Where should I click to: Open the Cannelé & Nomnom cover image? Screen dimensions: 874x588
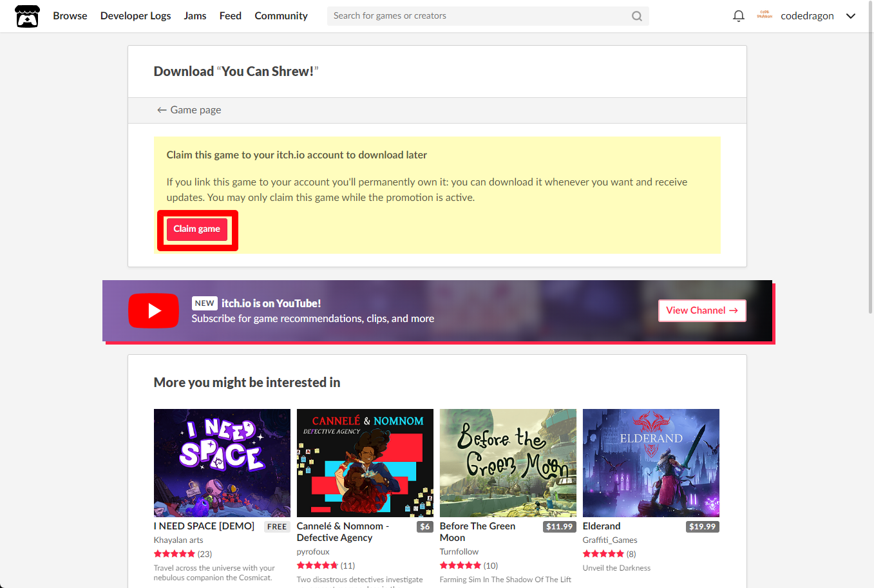coord(365,463)
